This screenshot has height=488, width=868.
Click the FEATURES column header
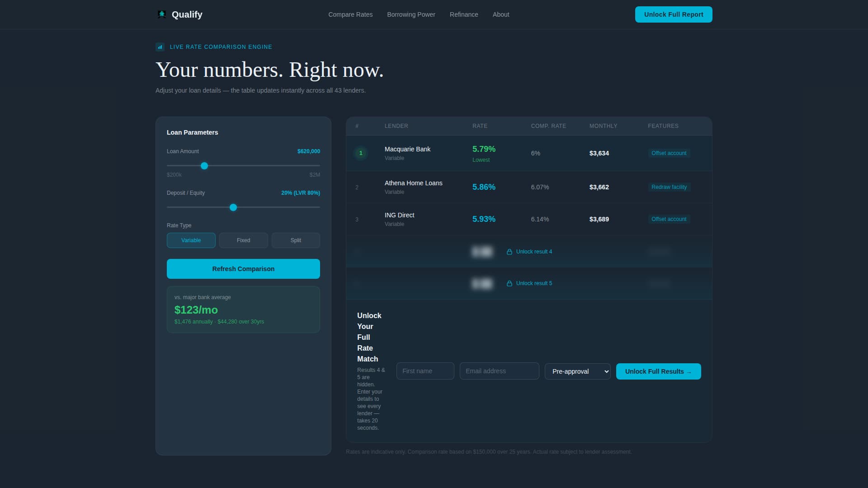point(663,126)
